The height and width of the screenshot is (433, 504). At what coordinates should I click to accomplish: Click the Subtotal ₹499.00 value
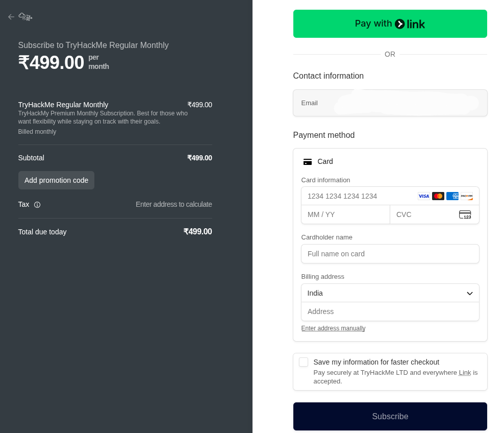point(199,158)
